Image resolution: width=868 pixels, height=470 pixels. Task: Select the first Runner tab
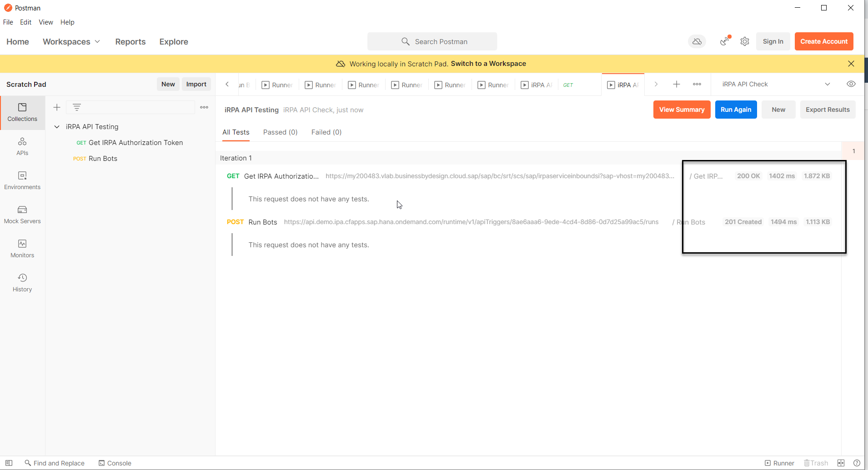click(277, 85)
